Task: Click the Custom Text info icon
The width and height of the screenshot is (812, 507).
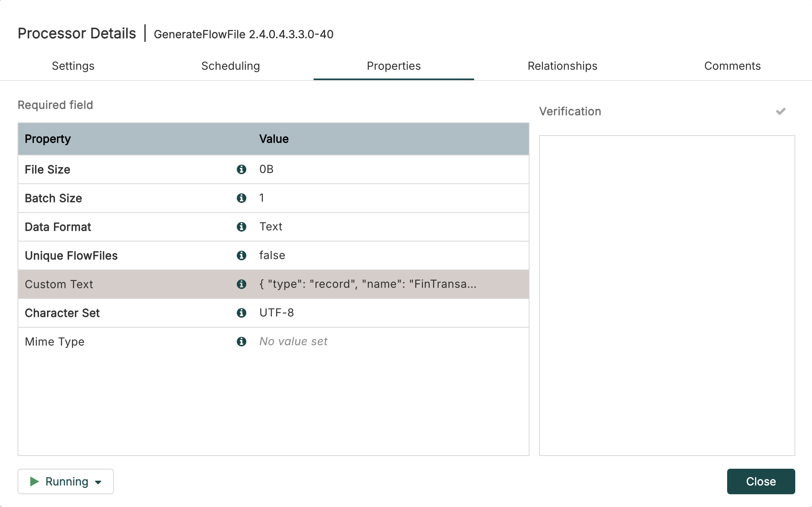Action: [x=241, y=284]
